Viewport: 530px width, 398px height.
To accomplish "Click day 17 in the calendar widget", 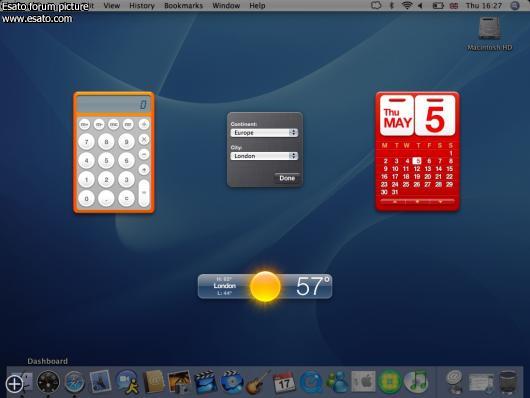I will pyautogui.click(x=395, y=177).
